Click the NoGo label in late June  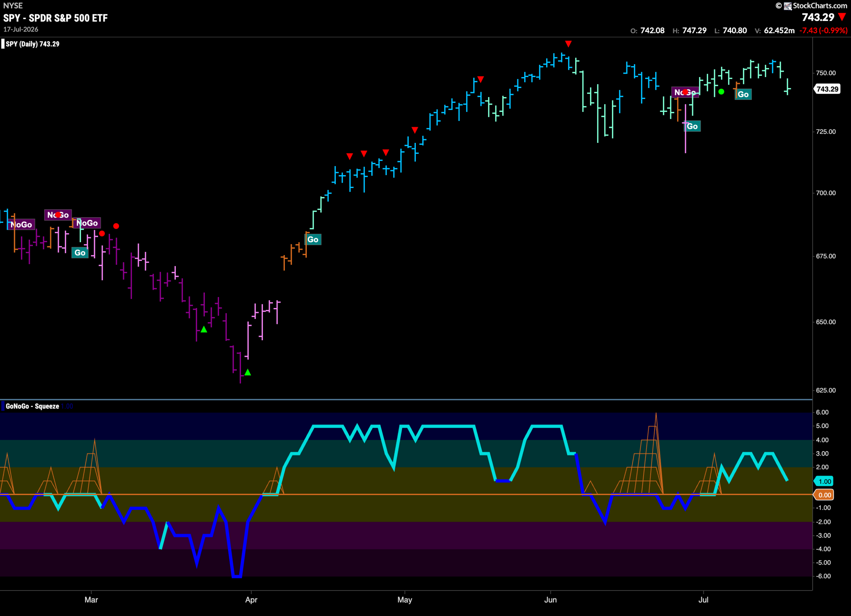click(685, 92)
